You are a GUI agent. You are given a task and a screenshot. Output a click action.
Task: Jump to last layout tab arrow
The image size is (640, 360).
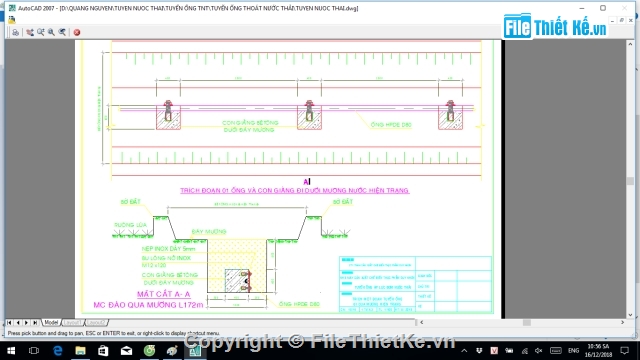coord(35,322)
